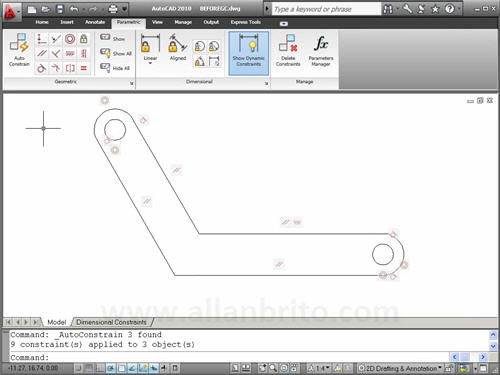Switch to the Manage ribbon tab
The height and width of the screenshot is (375, 500).
(183, 22)
